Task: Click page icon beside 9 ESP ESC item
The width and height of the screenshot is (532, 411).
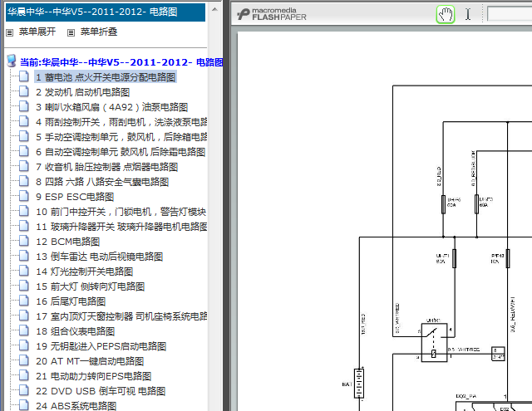Action: click(24, 196)
